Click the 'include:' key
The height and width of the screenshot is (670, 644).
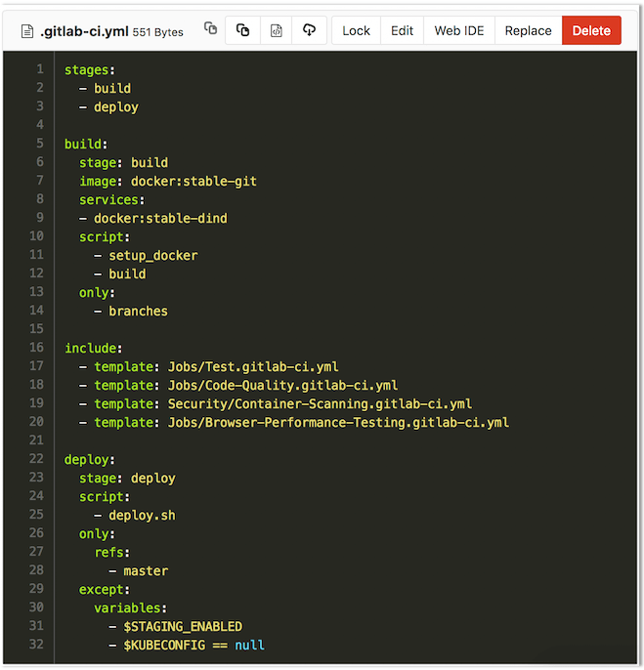pos(94,349)
